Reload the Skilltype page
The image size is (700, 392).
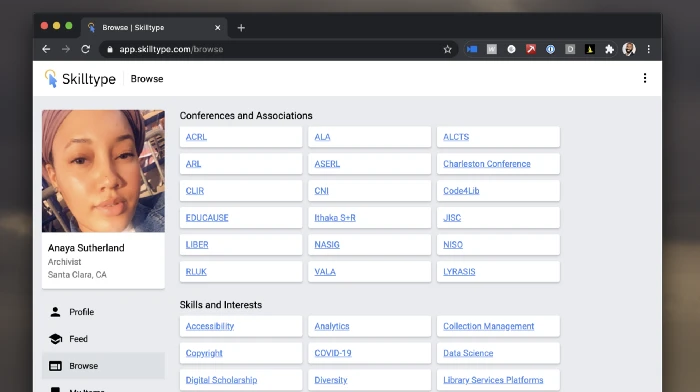pos(85,49)
